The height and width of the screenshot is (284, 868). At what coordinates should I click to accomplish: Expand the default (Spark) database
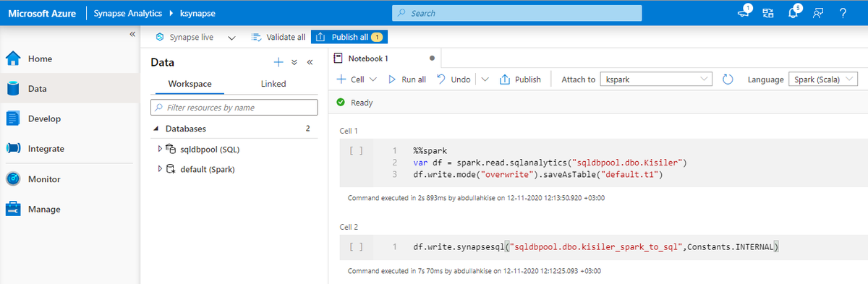(161, 169)
